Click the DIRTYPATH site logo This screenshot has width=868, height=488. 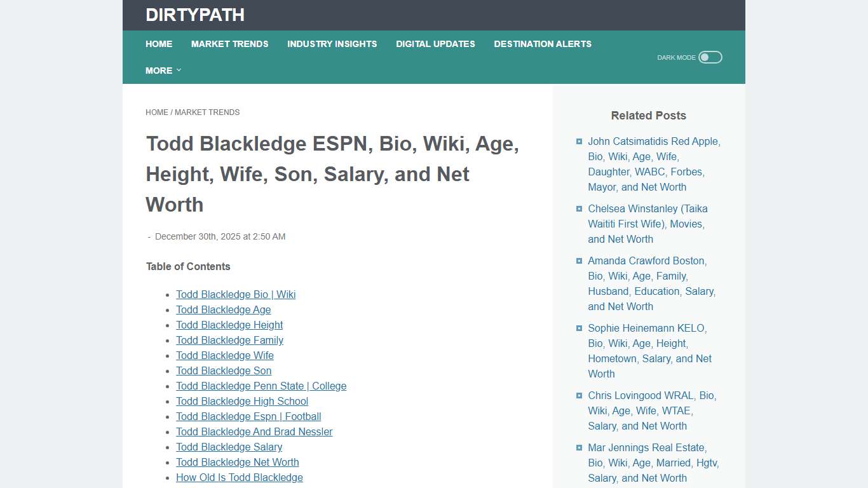point(194,15)
